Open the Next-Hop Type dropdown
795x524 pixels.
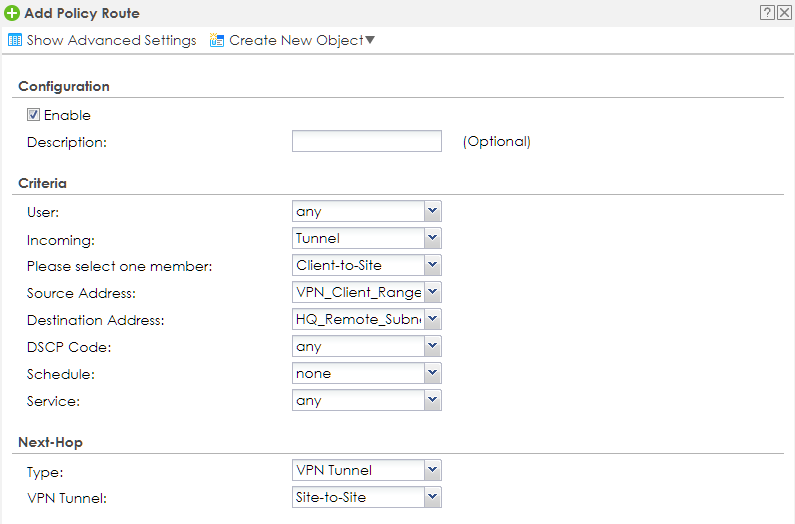coord(432,471)
